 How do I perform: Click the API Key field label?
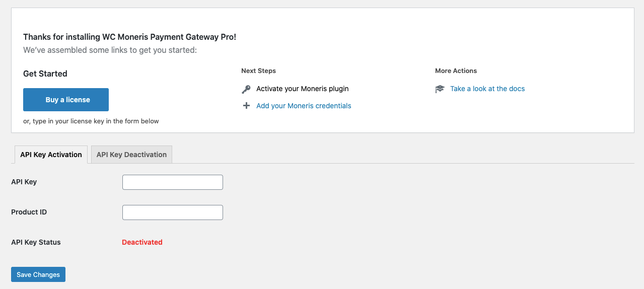tap(24, 182)
